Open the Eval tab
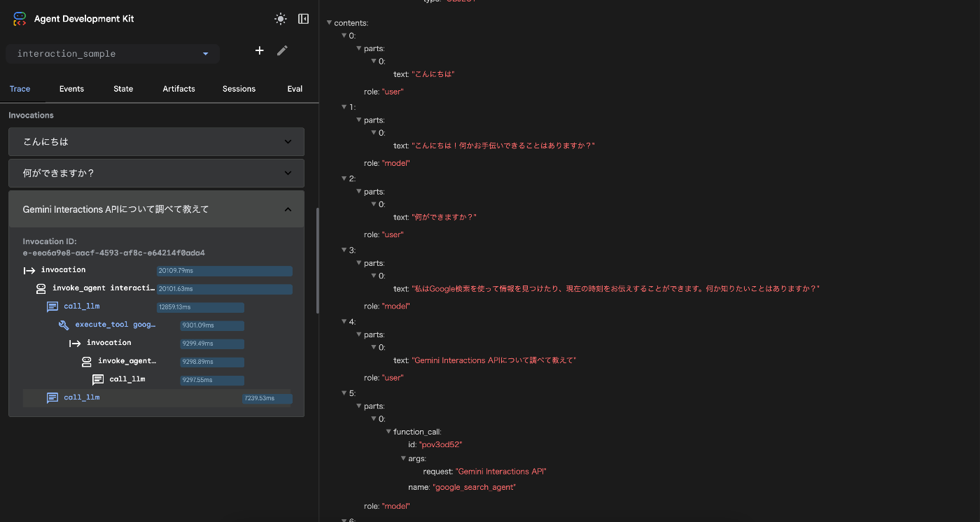The height and width of the screenshot is (522, 980). point(295,89)
